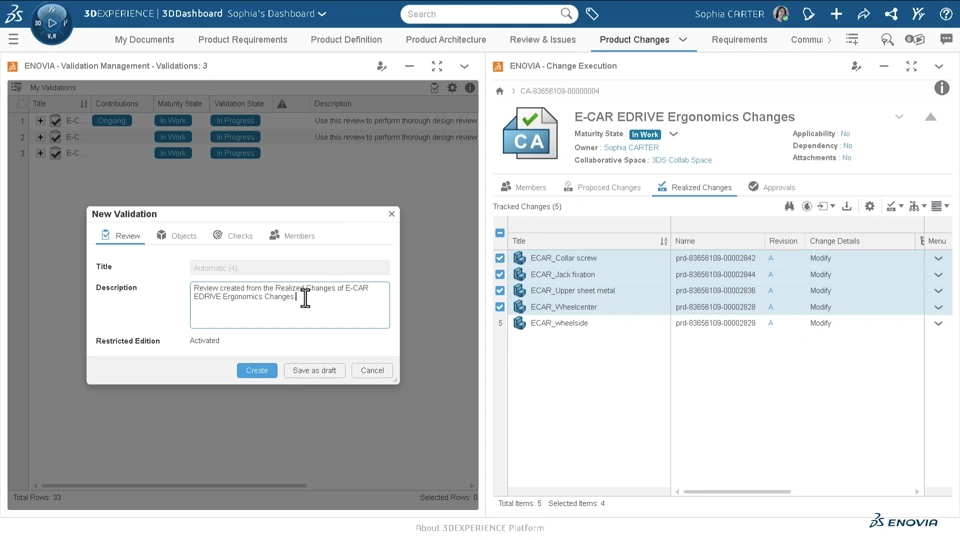The width and height of the screenshot is (960, 540).
Task: Expand validation row 3 with plus icon
Action: (40, 153)
